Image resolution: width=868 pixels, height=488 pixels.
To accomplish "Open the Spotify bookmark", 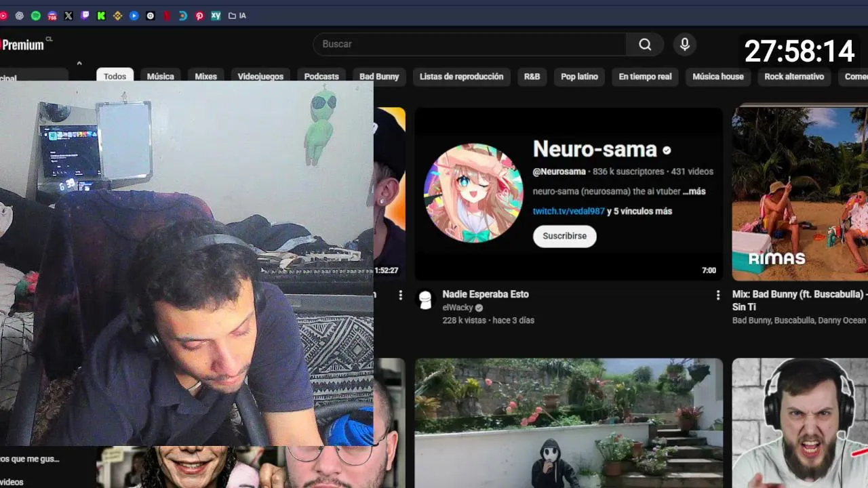I will (x=36, y=16).
